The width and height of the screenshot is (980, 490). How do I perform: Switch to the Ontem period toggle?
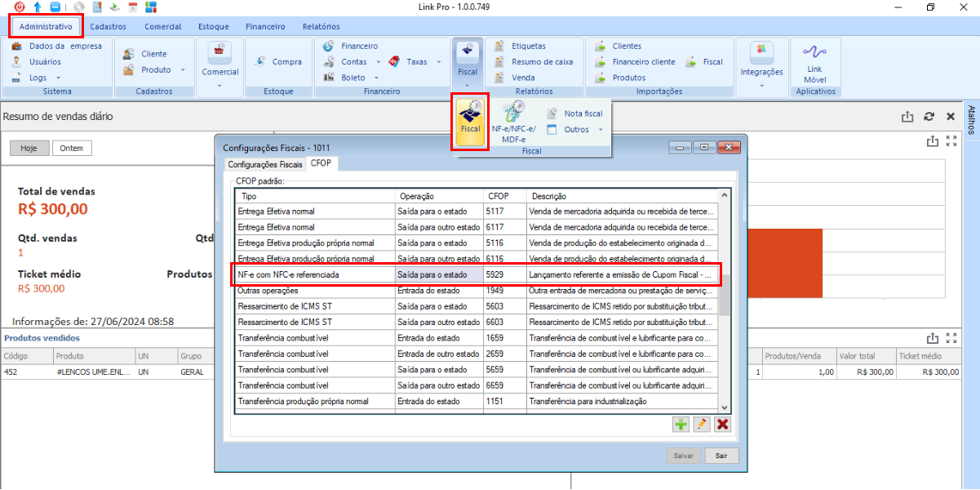pos(72,149)
